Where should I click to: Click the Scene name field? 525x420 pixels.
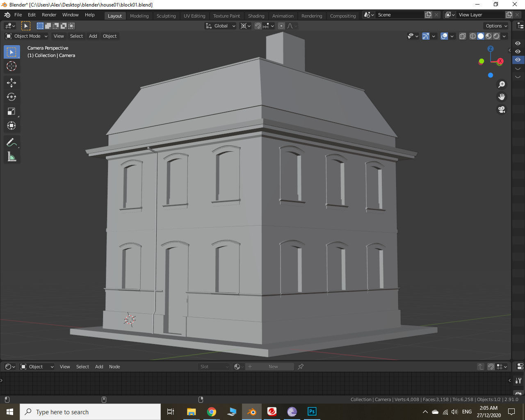[399, 15]
